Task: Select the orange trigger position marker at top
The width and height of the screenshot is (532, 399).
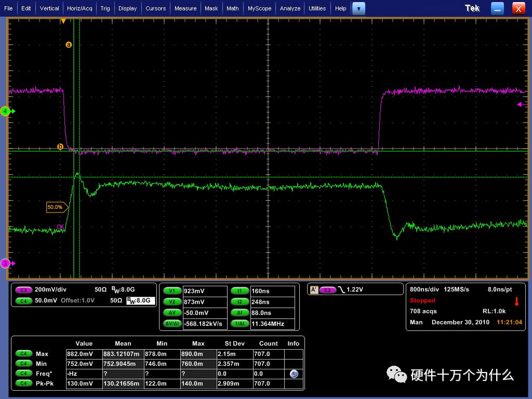Action: [63, 21]
